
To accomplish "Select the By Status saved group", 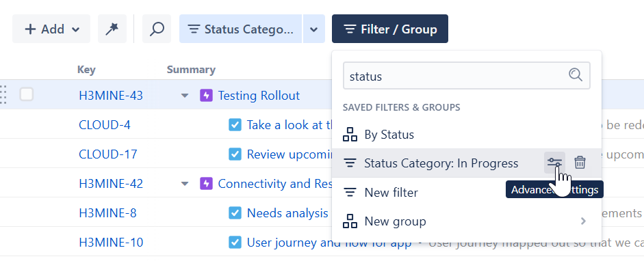I will 467,135.
